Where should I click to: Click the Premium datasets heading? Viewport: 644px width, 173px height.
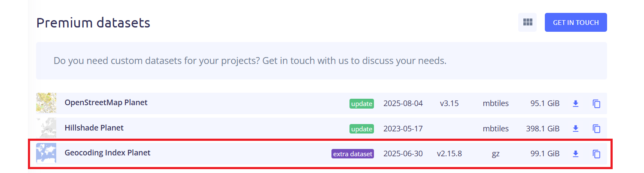coord(93,23)
